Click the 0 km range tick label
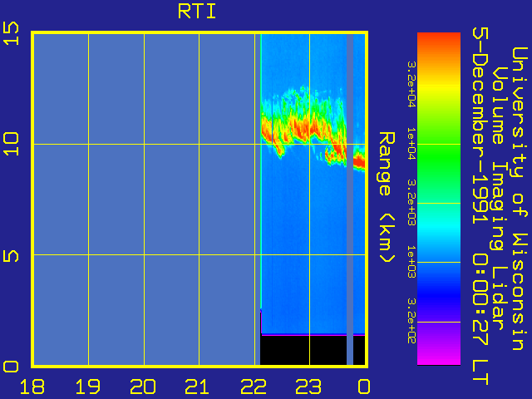This screenshot has width=532, height=399. 11,367
